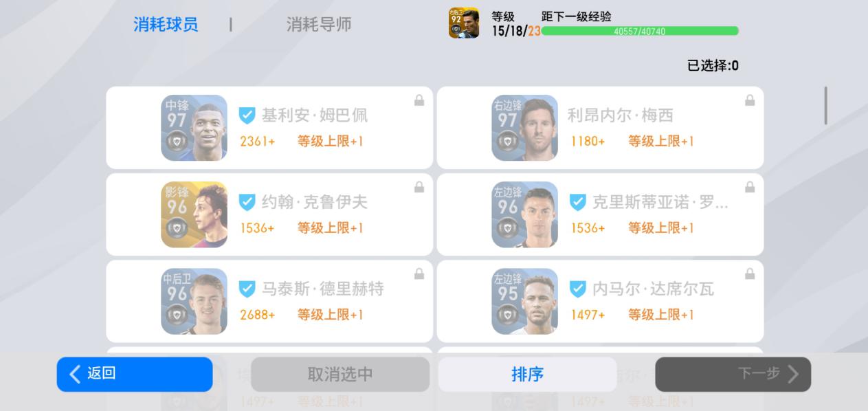Viewport: 868px width, 411px height.
Task: Click the vertical scrollbar on right side
Action: pyautogui.click(x=825, y=106)
